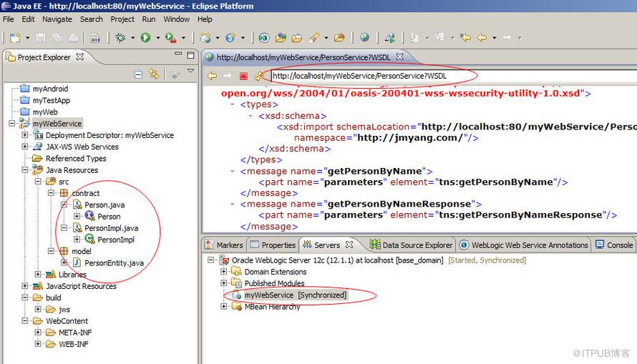Open dropdown arrow next to Run icon
Screen dimensions: 637x364
click(158, 38)
